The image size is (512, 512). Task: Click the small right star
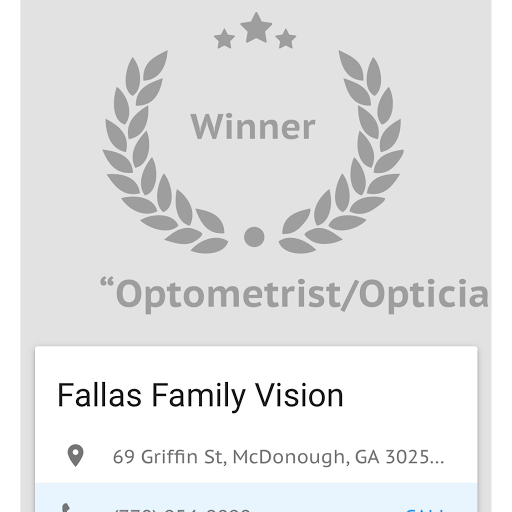(286, 39)
